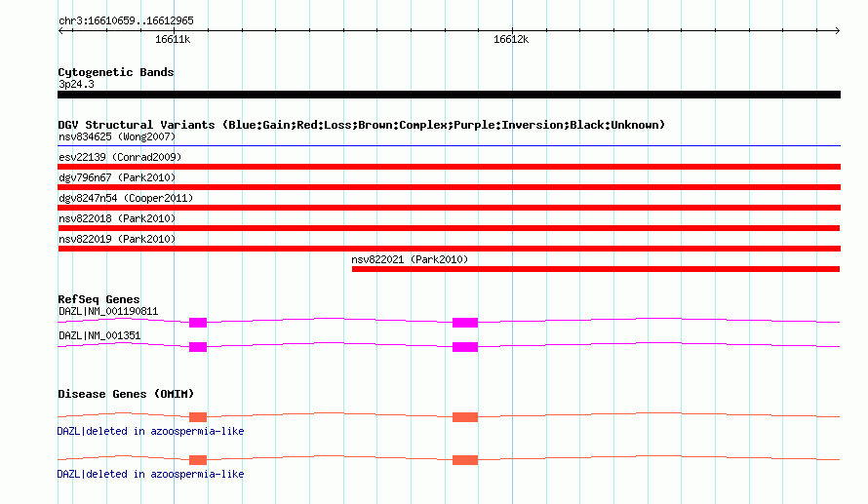Select right orange exon of second OMIM DAZL feature
The width and height of the screenshot is (868, 504).
click(x=465, y=460)
